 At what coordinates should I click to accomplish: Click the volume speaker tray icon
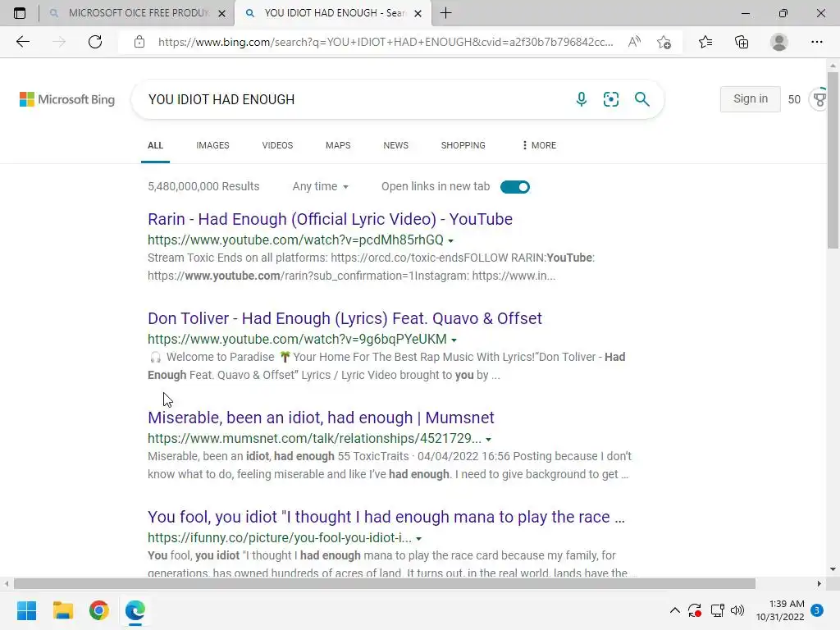click(737, 610)
